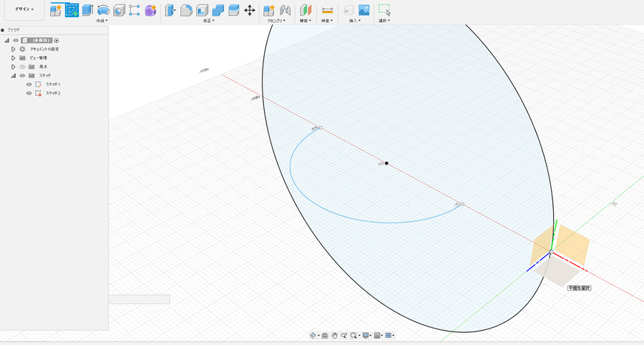Expand the ビュー管理 node
This screenshot has height=345, width=644.
pyautogui.click(x=13, y=58)
